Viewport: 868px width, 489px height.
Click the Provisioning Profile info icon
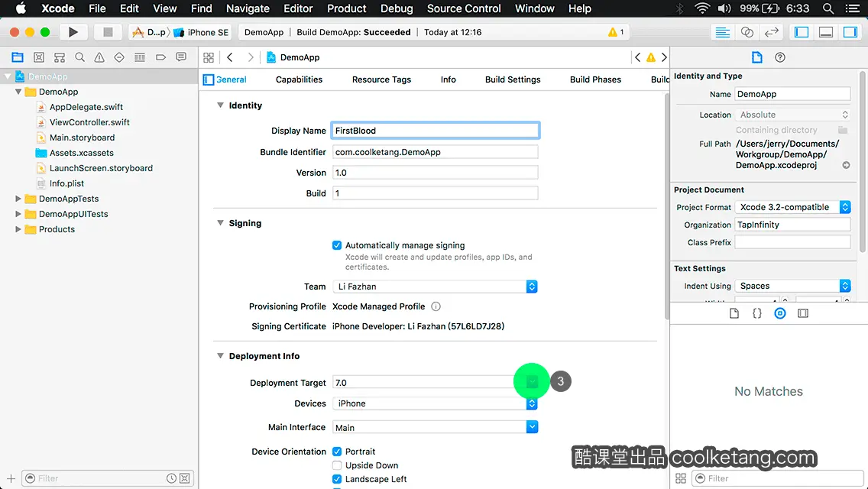coord(436,306)
